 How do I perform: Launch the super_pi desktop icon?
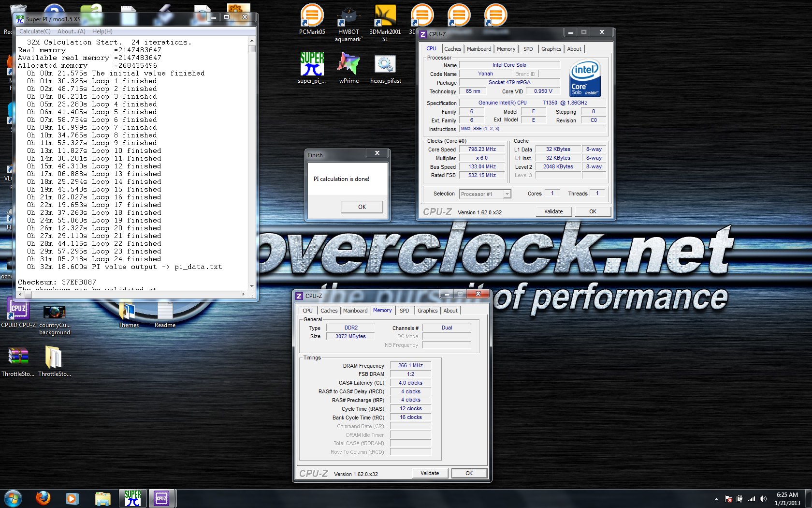point(312,68)
